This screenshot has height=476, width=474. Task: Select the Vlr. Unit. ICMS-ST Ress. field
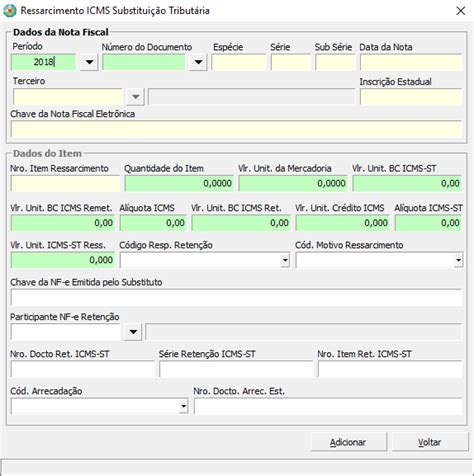coord(63,260)
